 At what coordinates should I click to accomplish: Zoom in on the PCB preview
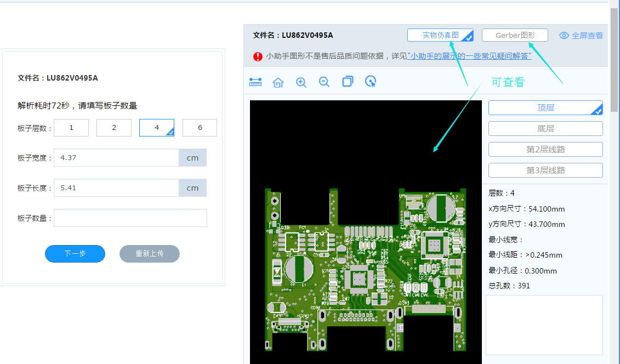pos(301,82)
